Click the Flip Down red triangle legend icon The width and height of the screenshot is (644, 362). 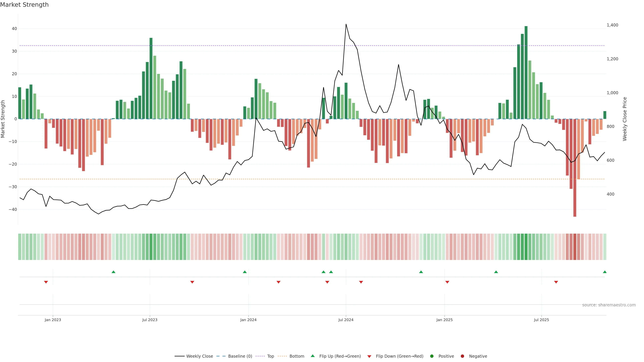pos(369,356)
